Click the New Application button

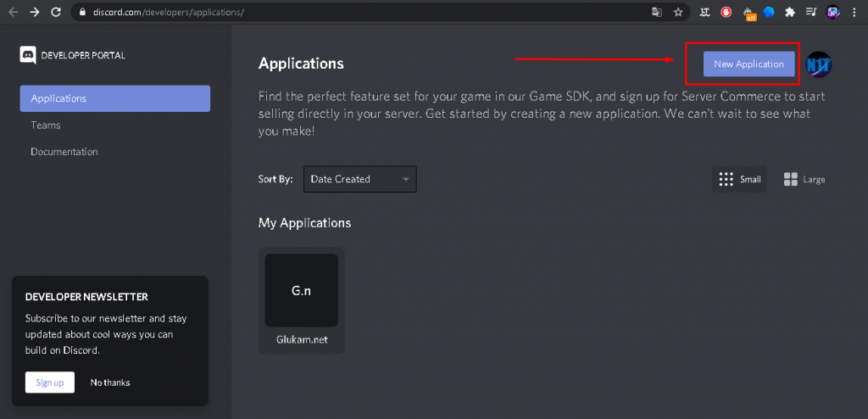tap(749, 64)
